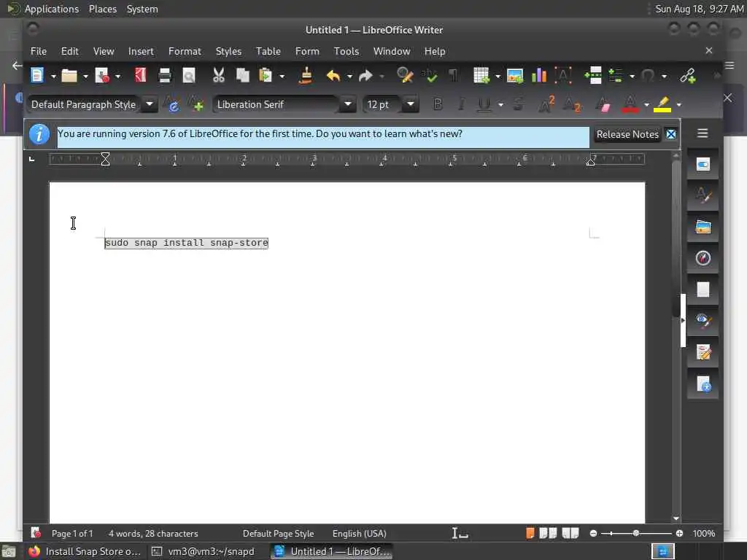The height and width of the screenshot is (560, 747).
Task: Click the Update Selected Style icon
Action: pyautogui.click(x=171, y=104)
